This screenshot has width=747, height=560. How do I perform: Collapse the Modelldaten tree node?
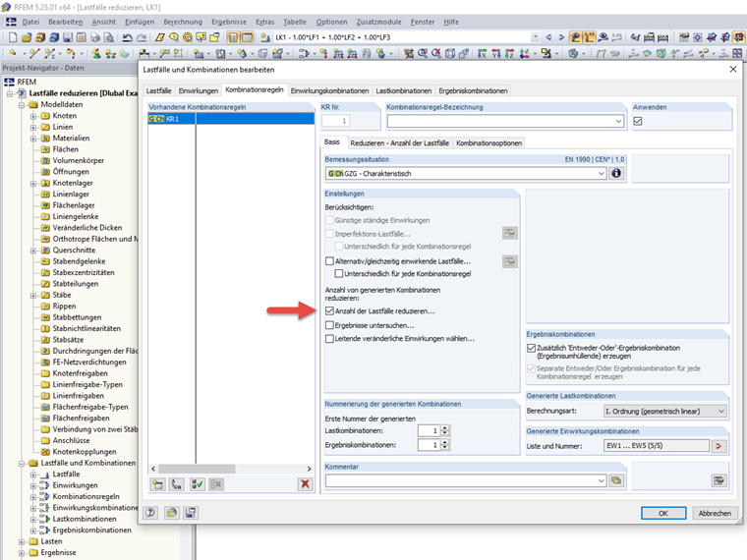(22, 105)
